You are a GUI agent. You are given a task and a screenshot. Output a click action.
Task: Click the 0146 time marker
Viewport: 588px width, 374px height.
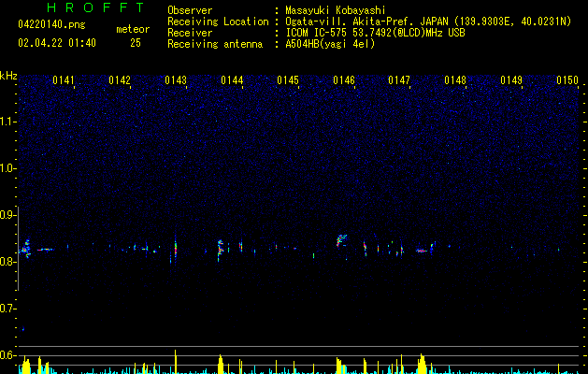344,80
